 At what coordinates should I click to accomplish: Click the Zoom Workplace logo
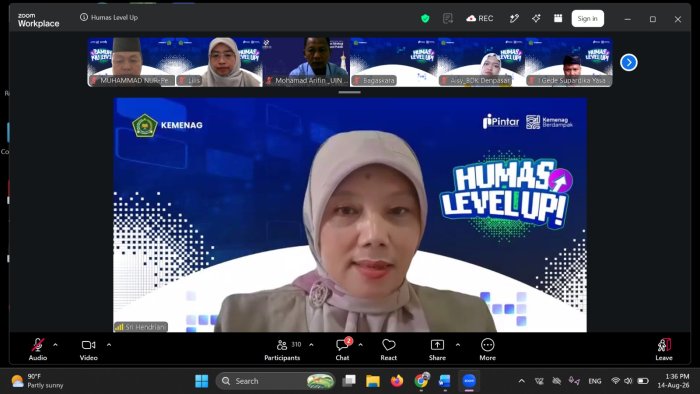pos(38,20)
